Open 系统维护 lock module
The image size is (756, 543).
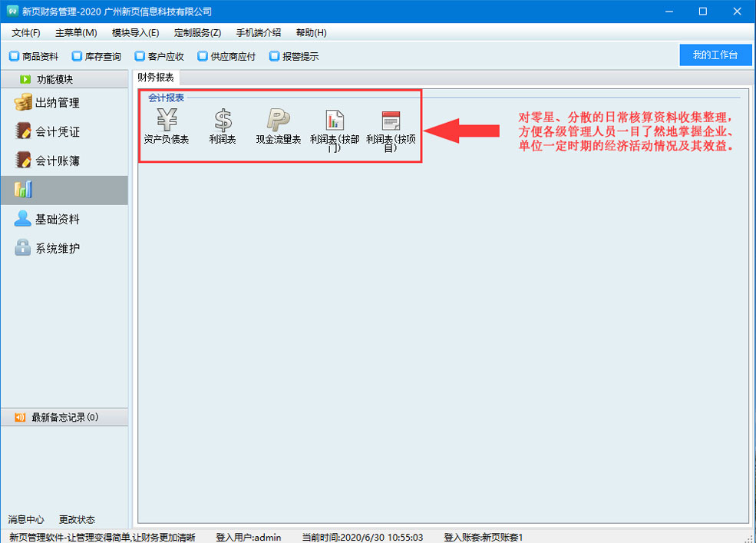(x=57, y=249)
